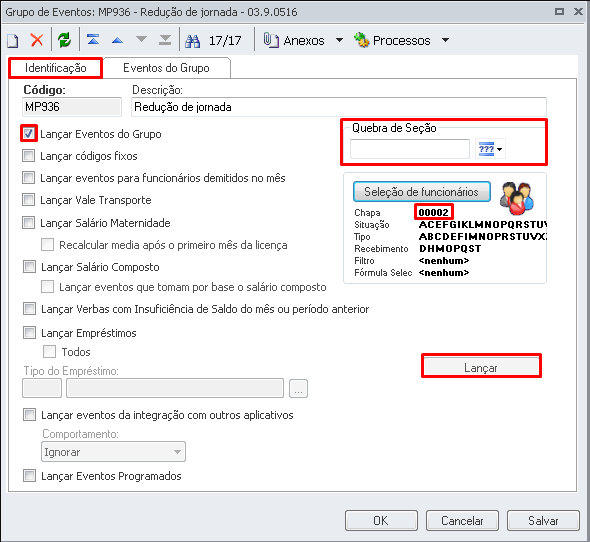Open the Processos dropdown arrow
Image resolution: width=590 pixels, height=542 pixels.
coord(446,40)
